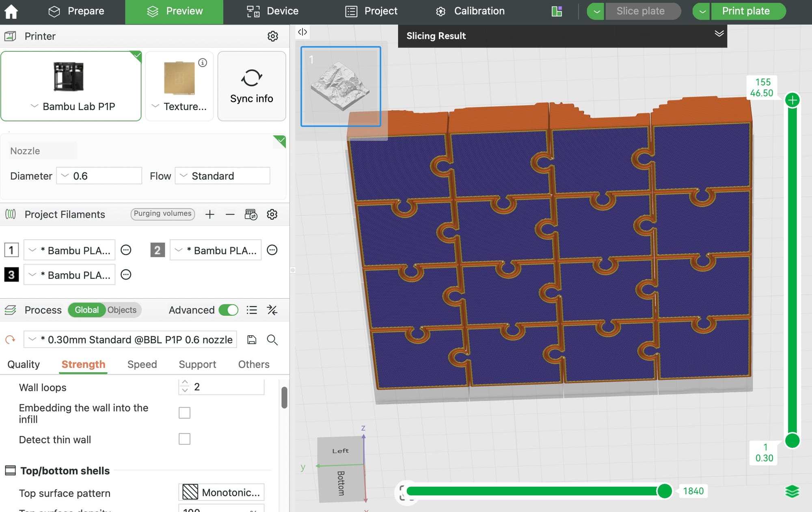Remove a filament with minus icon

230,214
